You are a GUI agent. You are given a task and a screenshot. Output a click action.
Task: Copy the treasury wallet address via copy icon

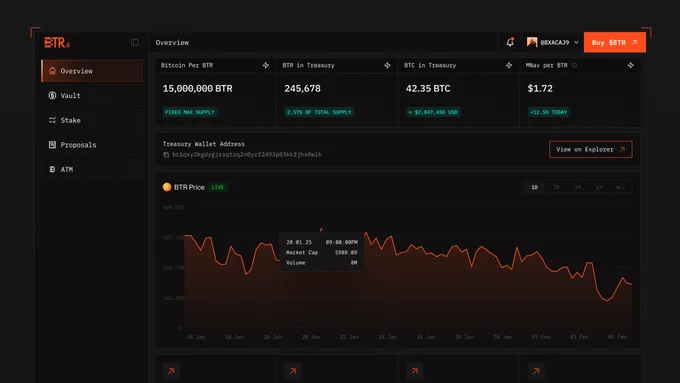point(166,154)
